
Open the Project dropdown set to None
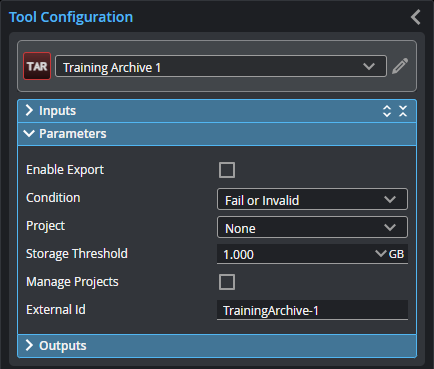tap(312, 227)
